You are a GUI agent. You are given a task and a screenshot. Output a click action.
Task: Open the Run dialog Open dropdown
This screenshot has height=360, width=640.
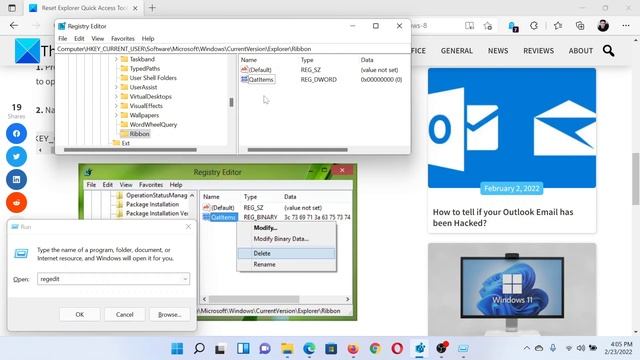pyautogui.click(x=185, y=279)
